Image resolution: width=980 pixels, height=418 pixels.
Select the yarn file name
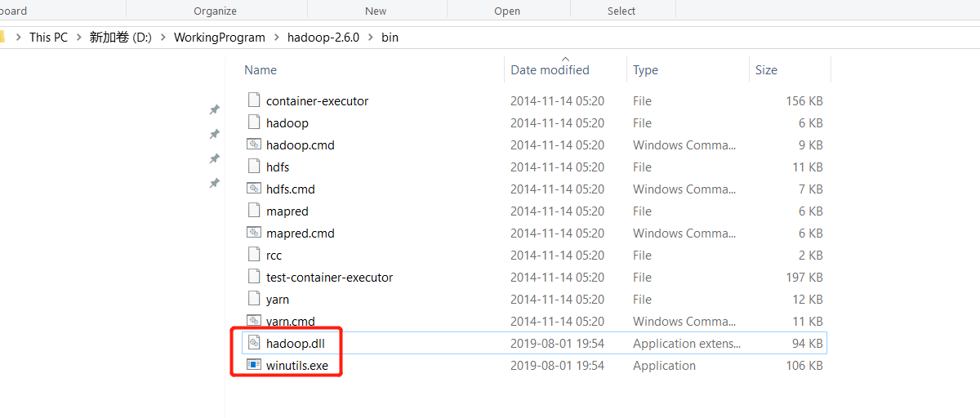click(278, 300)
